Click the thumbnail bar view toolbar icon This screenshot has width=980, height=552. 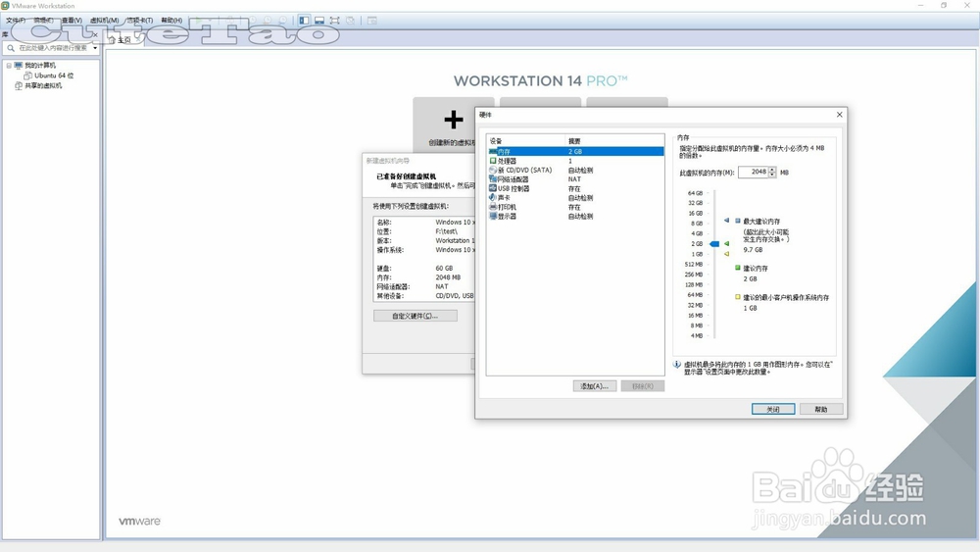(319, 20)
